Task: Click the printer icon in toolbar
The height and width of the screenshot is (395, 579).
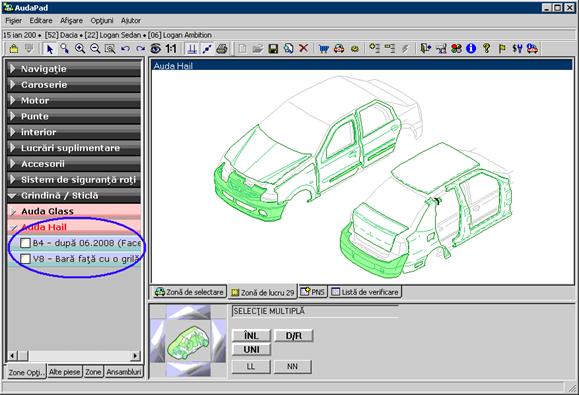Action: point(222,48)
